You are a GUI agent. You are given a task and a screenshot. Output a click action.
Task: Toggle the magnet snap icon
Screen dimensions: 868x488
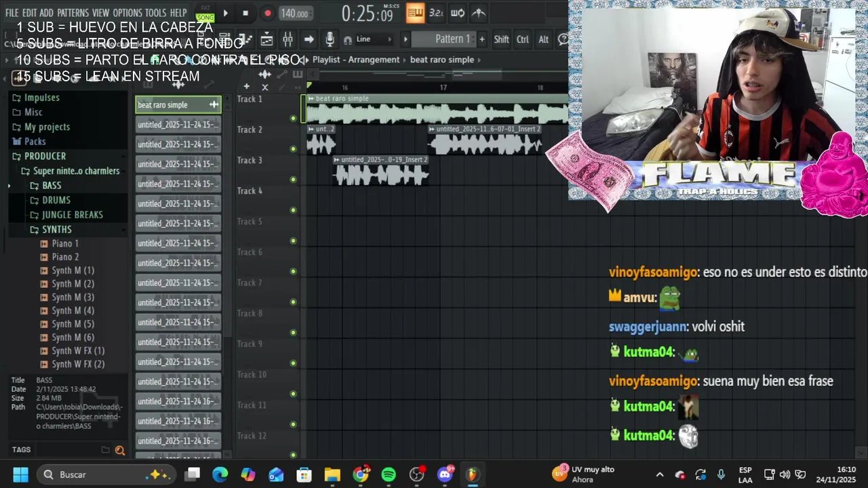pyautogui.click(x=347, y=40)
